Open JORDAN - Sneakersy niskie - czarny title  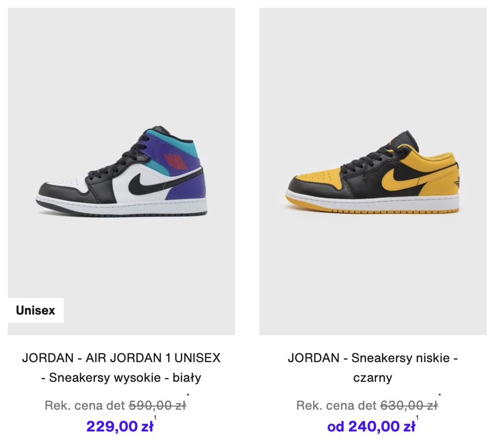click(x=373, y=368)
